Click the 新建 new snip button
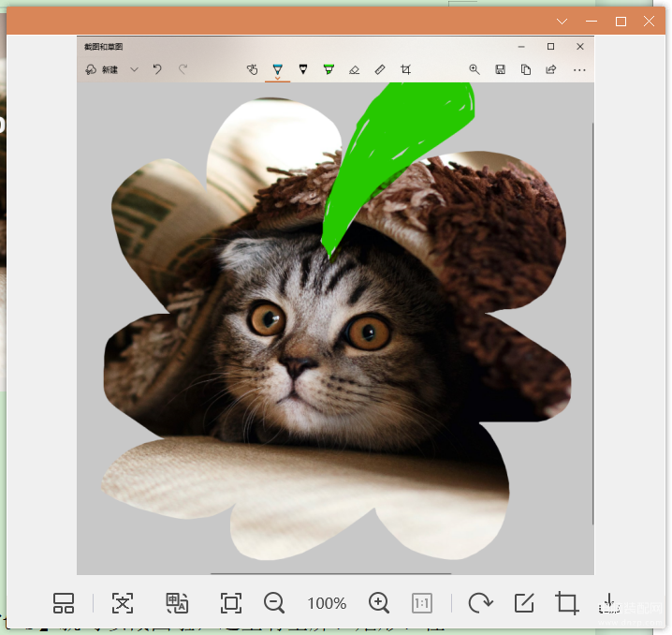 [102, 69]
